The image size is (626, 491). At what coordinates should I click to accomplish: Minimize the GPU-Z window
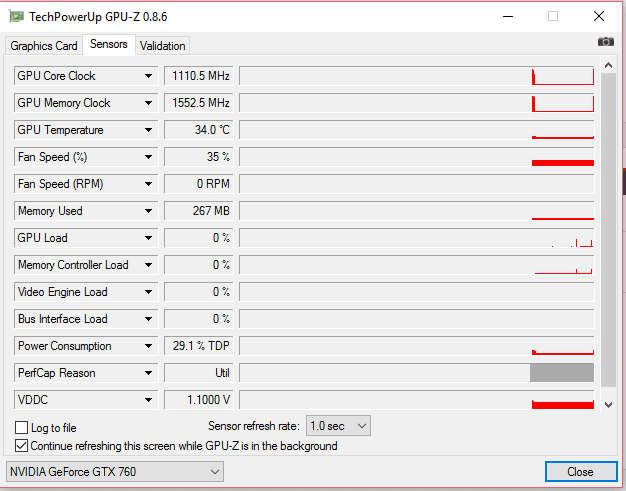coord(508,16)
